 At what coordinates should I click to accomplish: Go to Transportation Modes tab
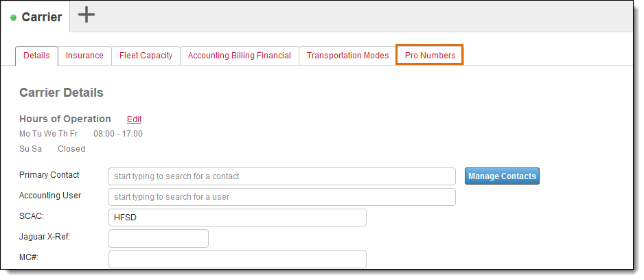coord(347,56)
